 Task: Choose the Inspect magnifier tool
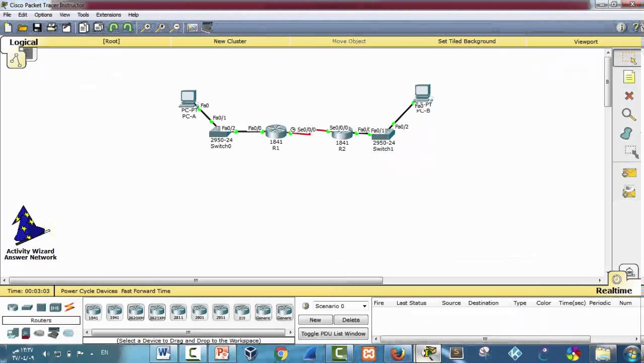(629, 114)
